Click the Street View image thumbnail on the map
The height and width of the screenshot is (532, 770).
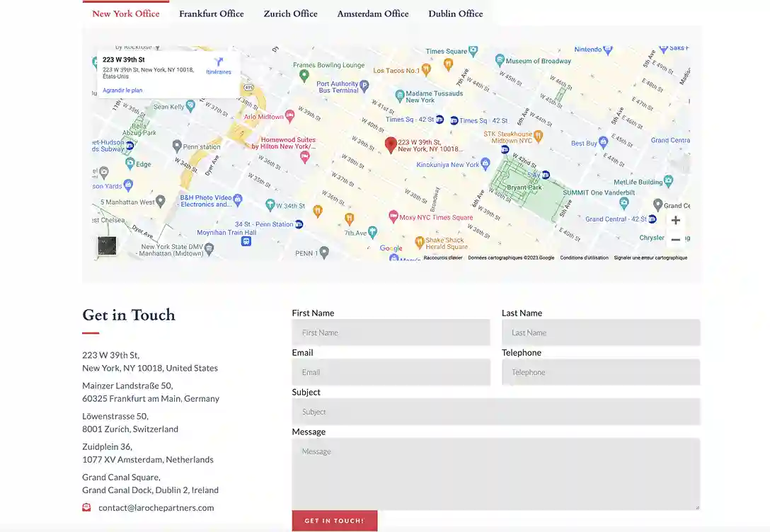pyautogui.click(x=107, y=246)
